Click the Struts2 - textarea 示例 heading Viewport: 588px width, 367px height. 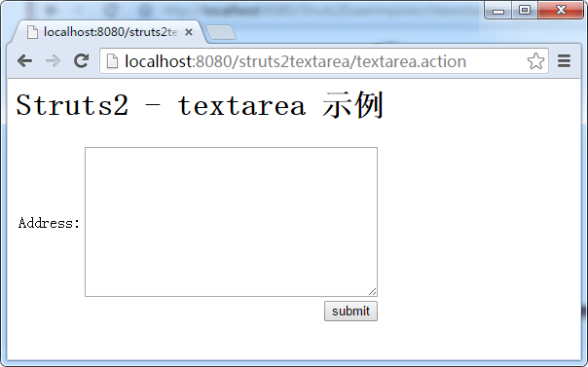(200, 105)
